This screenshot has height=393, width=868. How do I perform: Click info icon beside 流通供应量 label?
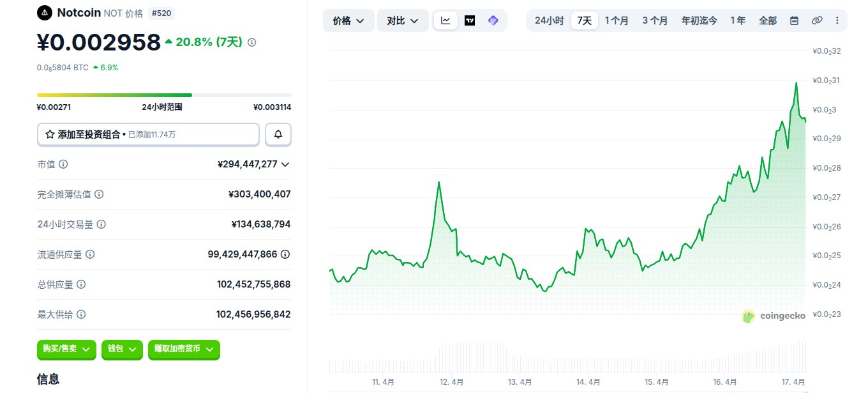click(90, 254)
